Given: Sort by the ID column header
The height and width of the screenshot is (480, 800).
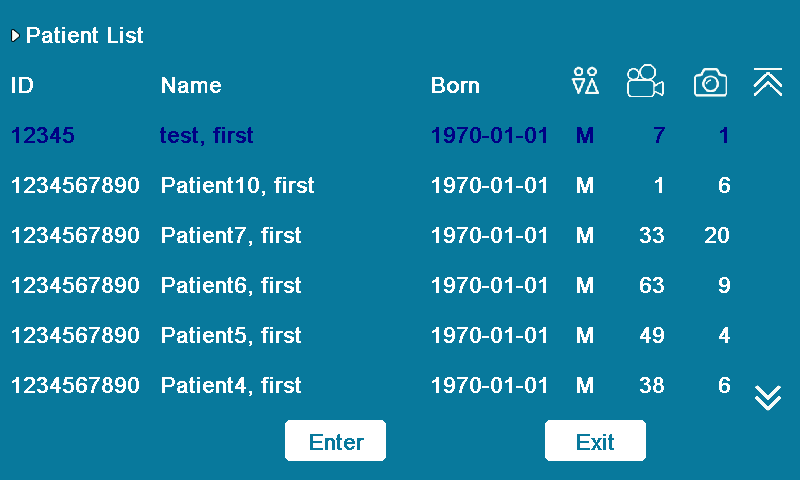Looking at the screenshot, I should coord(22,86).
